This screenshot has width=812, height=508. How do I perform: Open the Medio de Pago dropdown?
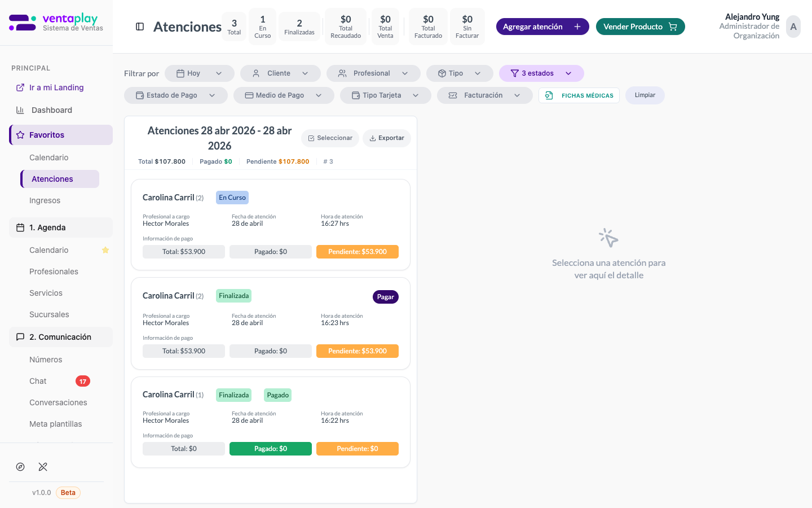pyautogui.click(x=283, y=95)
